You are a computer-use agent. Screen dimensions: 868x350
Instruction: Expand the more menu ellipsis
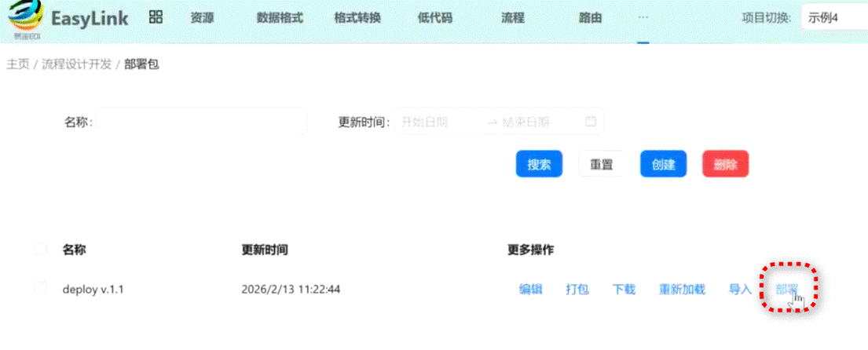[x=643, y=17]
